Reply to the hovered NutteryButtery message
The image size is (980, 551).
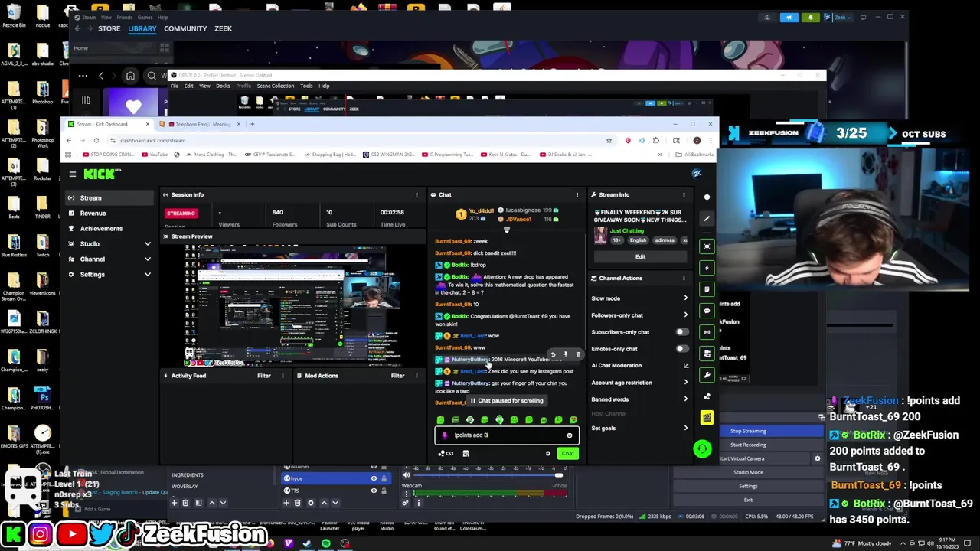tap(553, 354)
